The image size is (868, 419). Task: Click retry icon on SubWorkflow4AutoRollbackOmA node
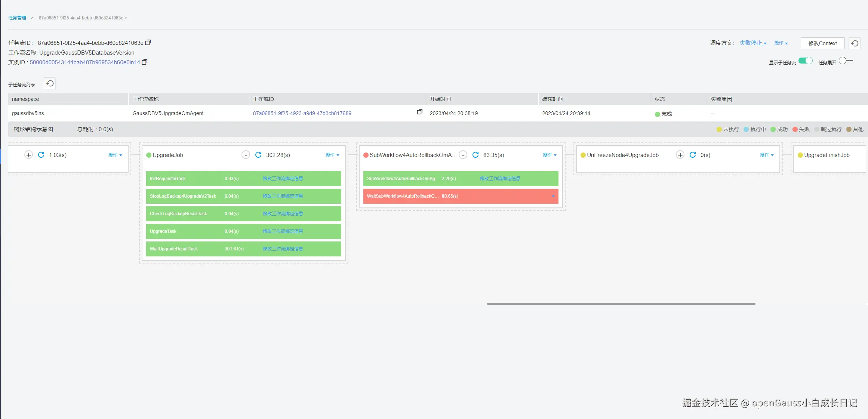(x=475, y=155)
